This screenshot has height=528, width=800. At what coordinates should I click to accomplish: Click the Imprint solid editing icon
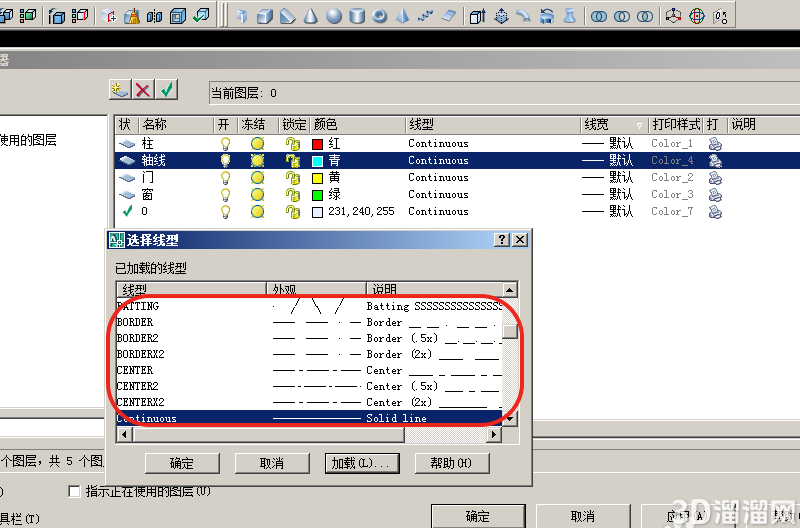coord(109,16)
